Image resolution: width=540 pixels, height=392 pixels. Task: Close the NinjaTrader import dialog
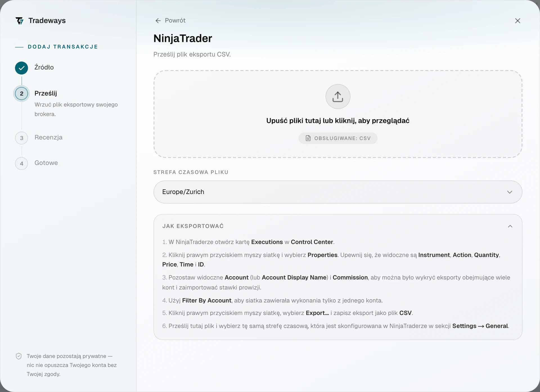click(517, 21)
